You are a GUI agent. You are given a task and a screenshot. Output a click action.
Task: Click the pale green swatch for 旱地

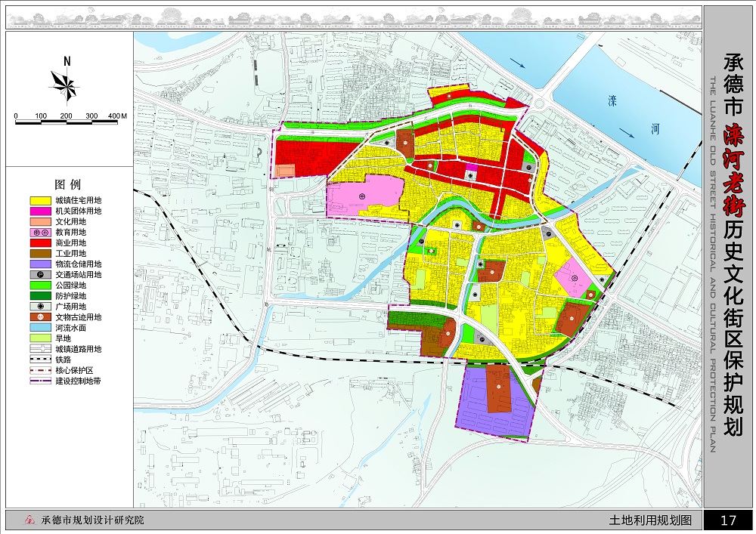[41, 338]
